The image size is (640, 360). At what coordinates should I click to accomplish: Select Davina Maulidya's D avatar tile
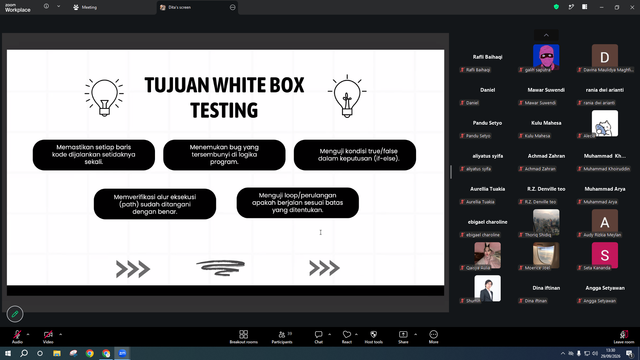click(605, 58)
